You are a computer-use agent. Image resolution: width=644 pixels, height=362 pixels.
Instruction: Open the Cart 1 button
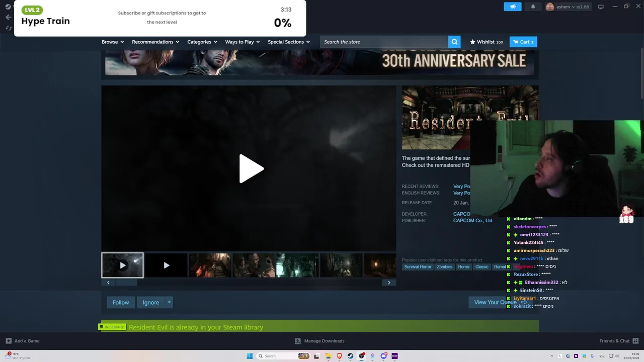tap(523, 42)
